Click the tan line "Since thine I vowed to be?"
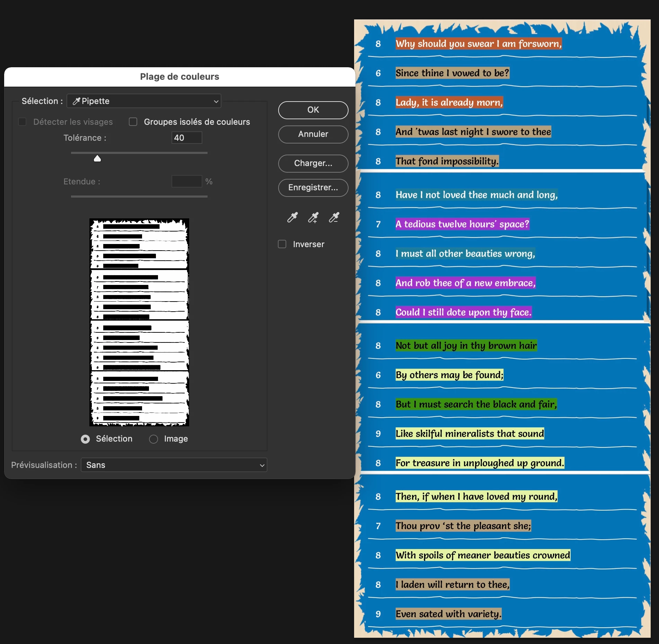 pos(452,73)
